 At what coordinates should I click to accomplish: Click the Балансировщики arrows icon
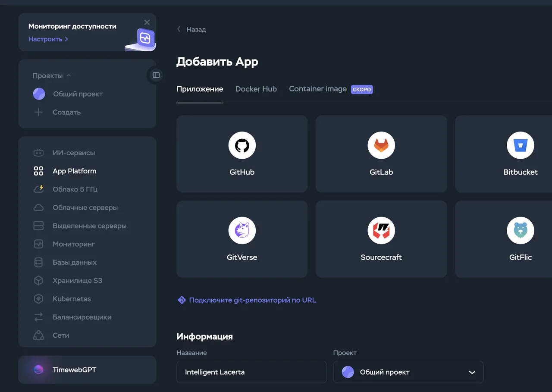pos(38,317)
